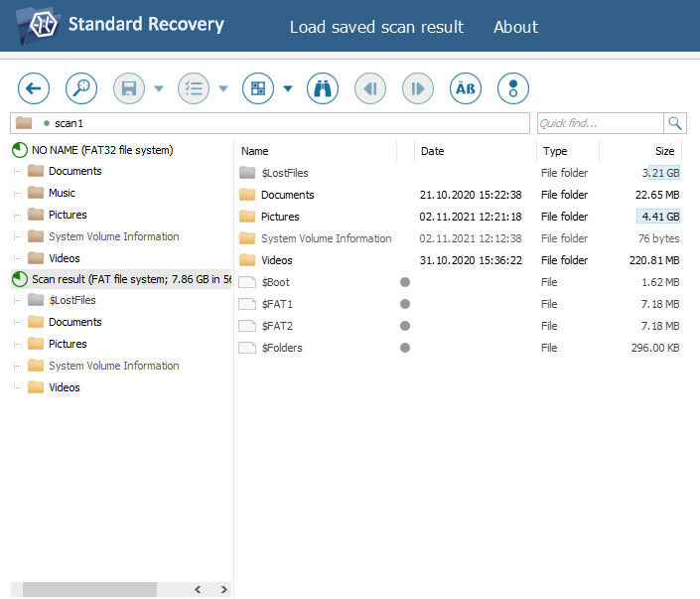Open dropdown arrow beside view mode icon
The image size is (700, 599).
[x=288, y=88]
